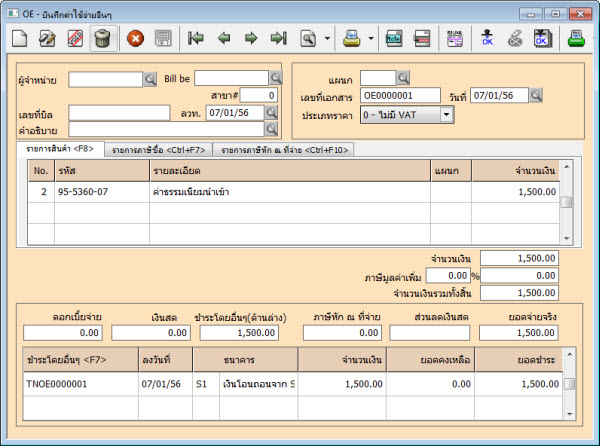Click the ค่าธรรมเนียมนำเข้า description cell
The height and width of the screenshot is (446, 600).
(290, 192)
